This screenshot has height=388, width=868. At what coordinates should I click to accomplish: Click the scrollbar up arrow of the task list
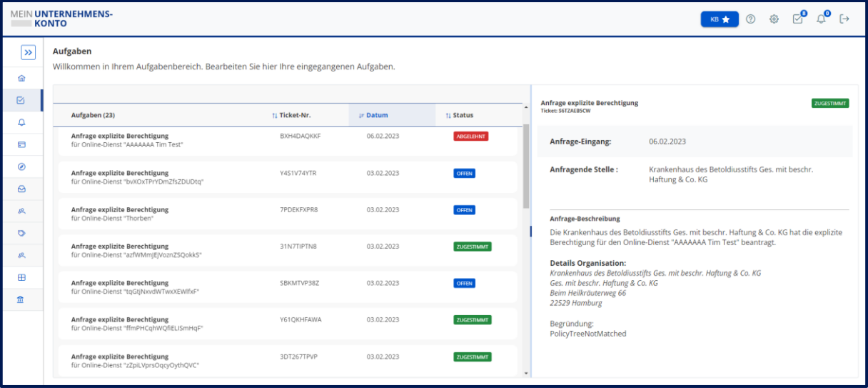click(527, 108)
